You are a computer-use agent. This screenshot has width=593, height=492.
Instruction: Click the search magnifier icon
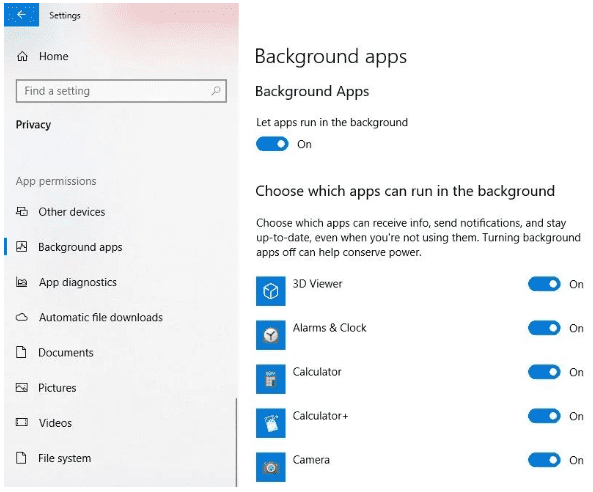pos(216,91)
